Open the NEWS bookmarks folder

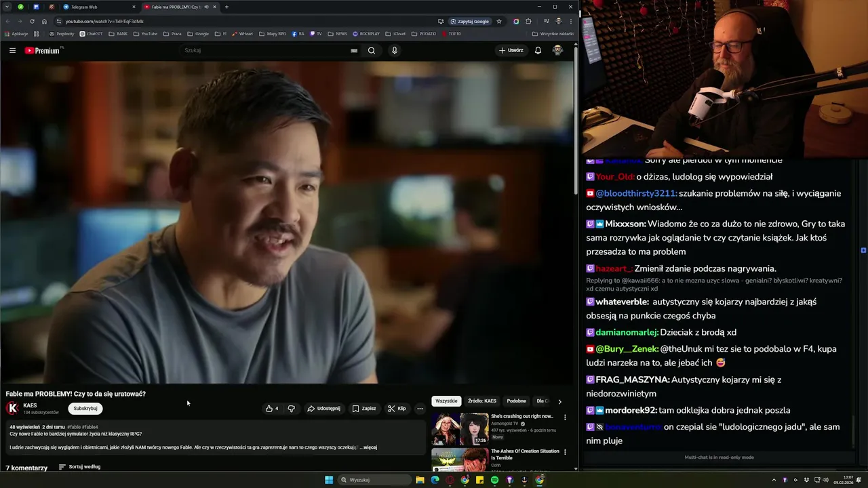click(337, 33)
